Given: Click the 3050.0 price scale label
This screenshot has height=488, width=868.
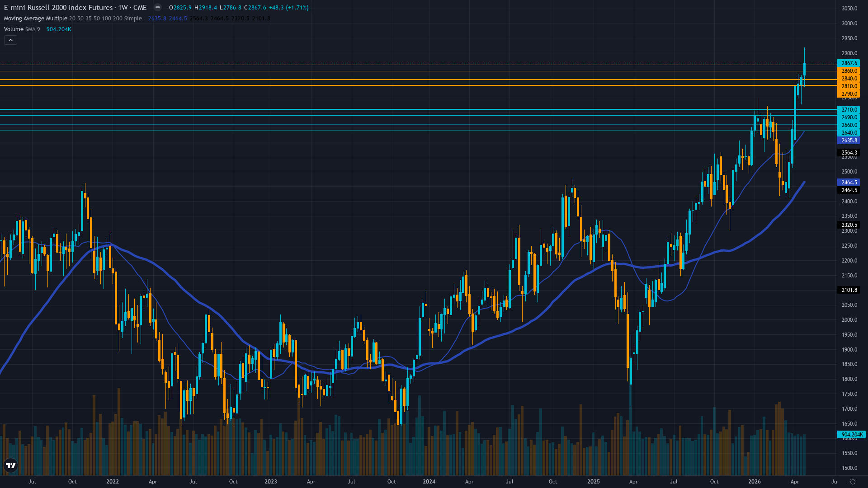Looking at the screenshot, I should pos(849,9).
